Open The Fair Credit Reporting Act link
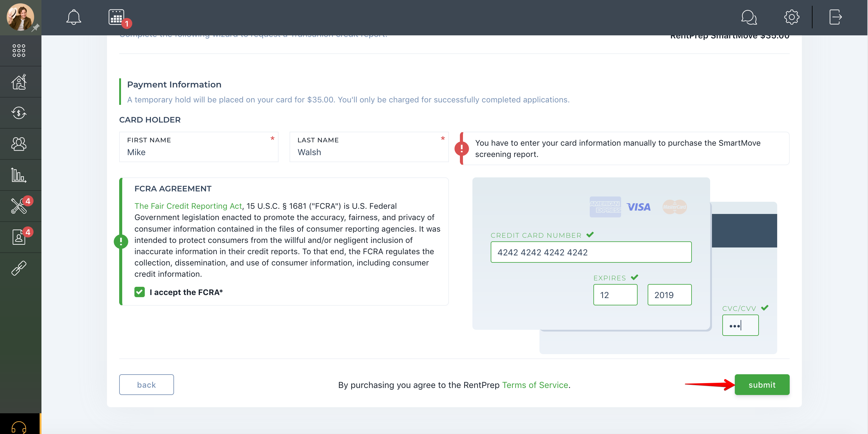Screen dimensions: 868x434 click(188, 206)
